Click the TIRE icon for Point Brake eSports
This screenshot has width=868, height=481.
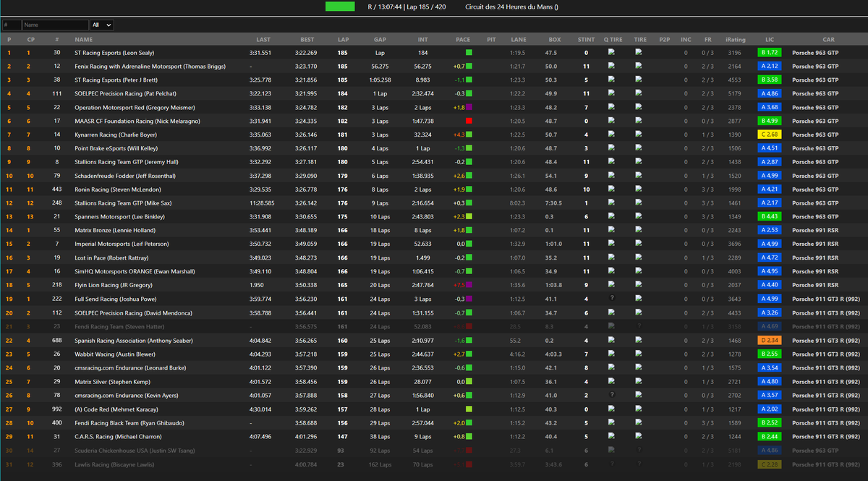pyautogui.click(x=639, y=148)
